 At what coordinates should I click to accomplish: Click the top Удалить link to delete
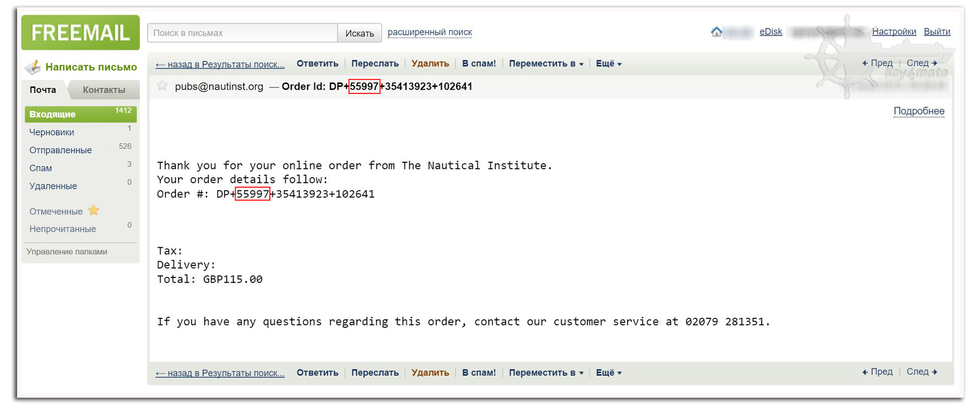(430, 64)
